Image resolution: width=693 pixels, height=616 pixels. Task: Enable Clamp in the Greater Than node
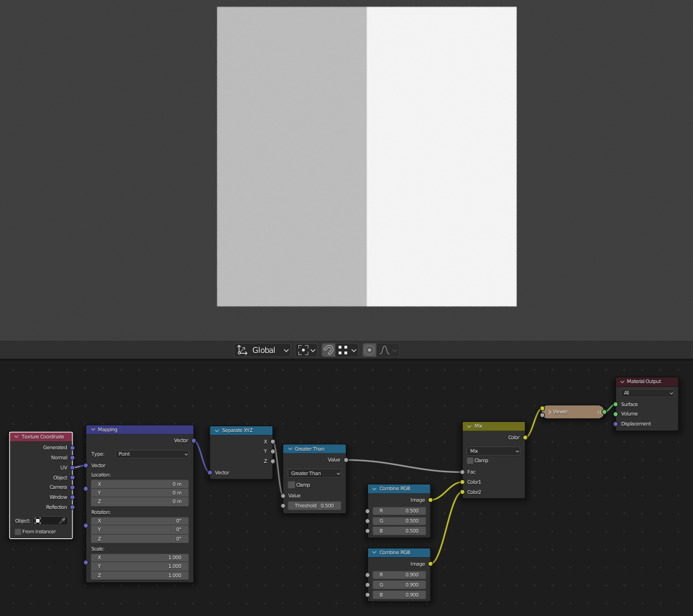(291, 484)
